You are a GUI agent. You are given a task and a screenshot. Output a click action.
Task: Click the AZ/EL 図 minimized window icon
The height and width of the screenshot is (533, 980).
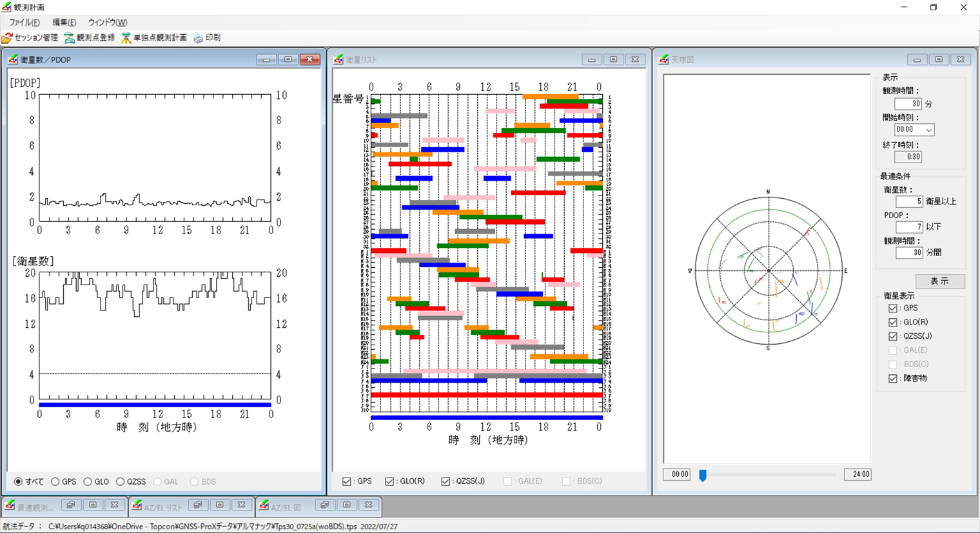coord(264,505)
